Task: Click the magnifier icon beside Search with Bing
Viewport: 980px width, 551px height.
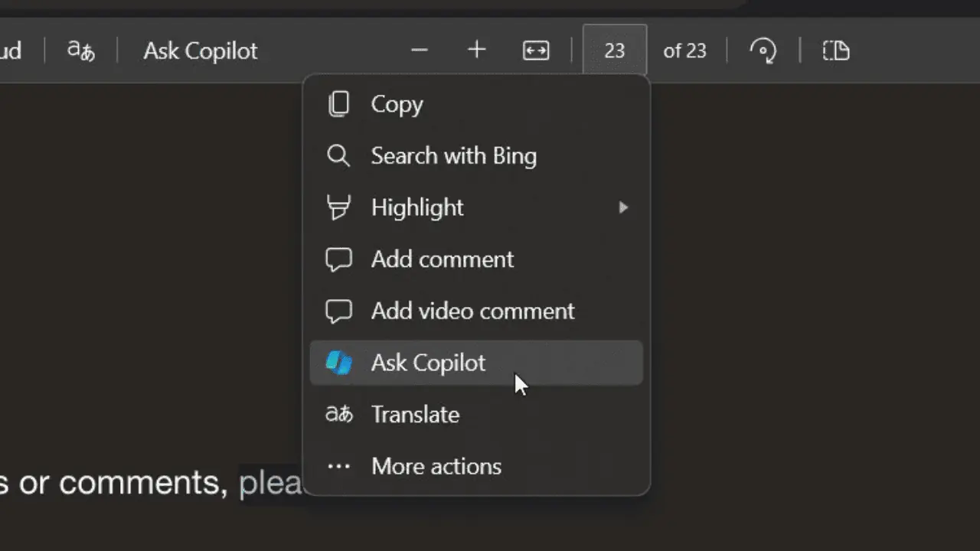Action: pyautogui.click(x=338, y=156)
